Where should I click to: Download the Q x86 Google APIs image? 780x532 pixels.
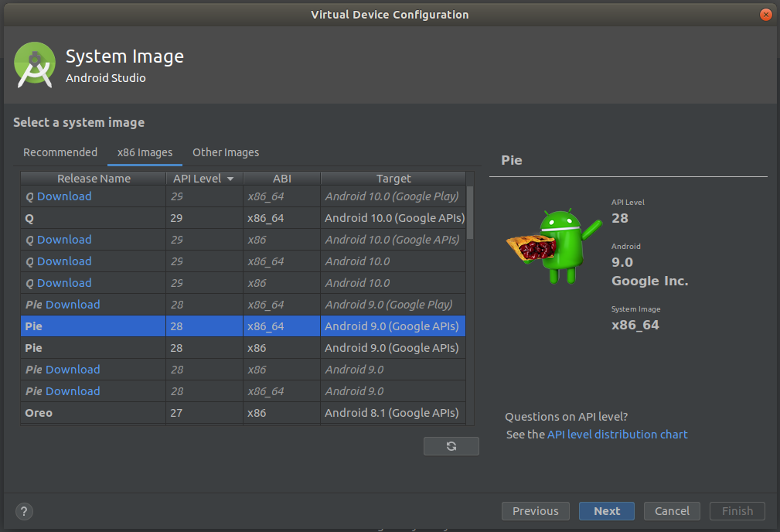[67, 240]
